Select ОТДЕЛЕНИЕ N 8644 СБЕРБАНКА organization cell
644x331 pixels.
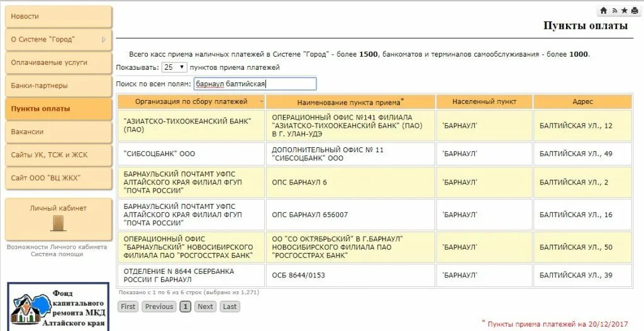191,276
